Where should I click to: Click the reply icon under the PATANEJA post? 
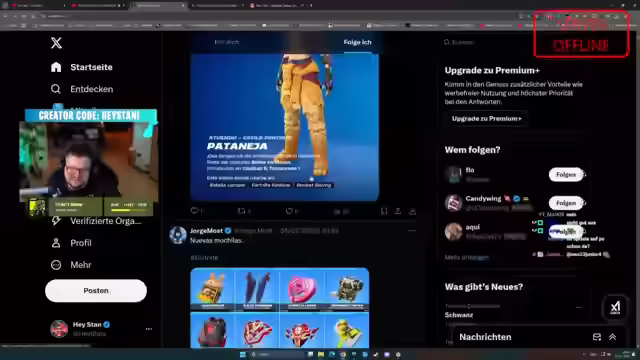pos(195,211)
